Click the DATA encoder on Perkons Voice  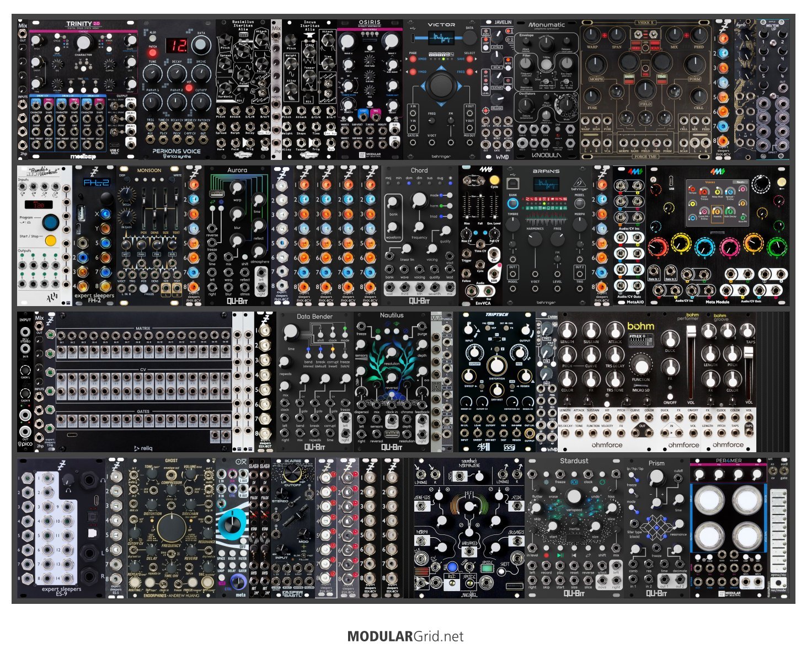(201, 45)
